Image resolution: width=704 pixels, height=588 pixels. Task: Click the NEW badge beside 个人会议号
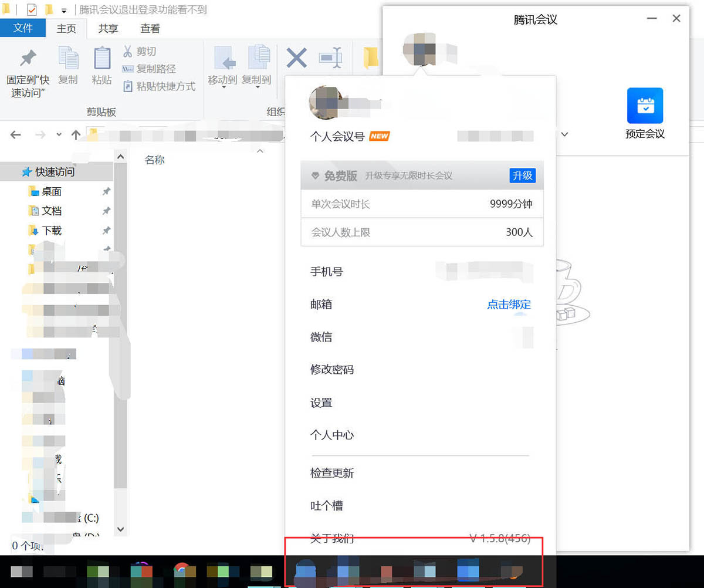(x=380, y=136)
